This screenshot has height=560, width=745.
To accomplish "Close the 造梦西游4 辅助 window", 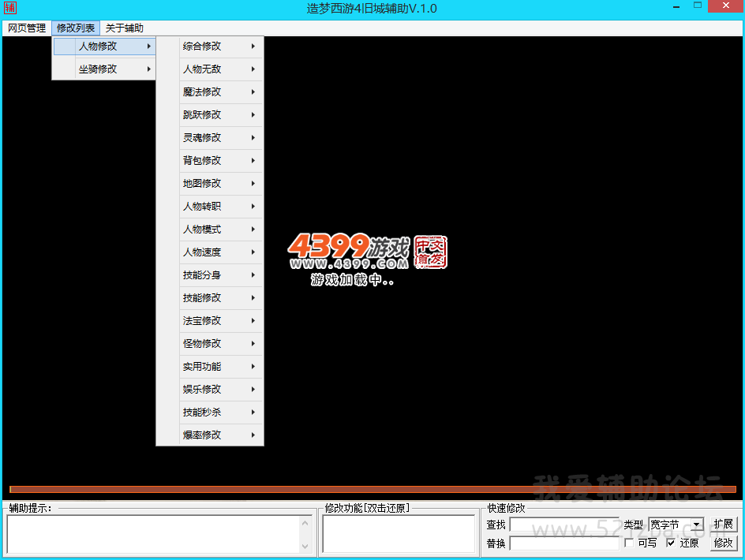I will [726, 6].
